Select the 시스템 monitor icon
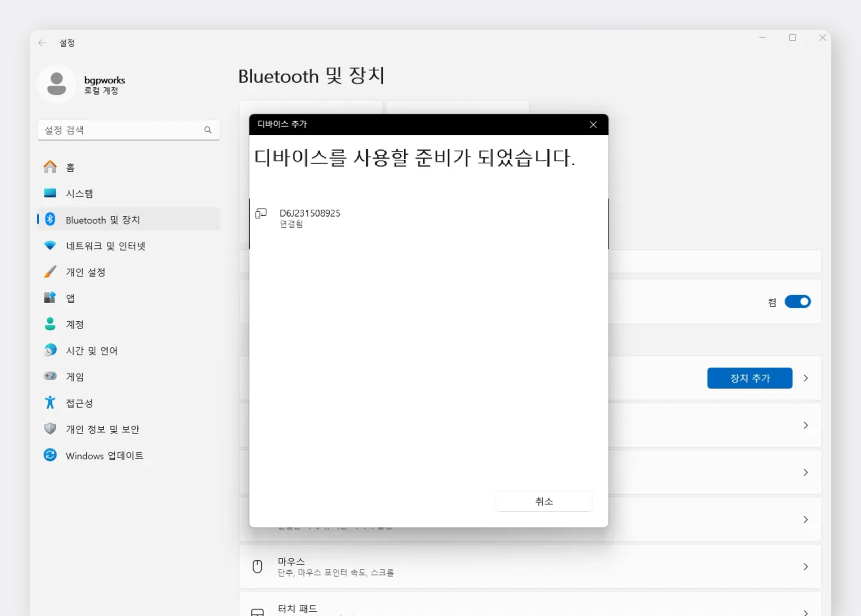Image resolution: width=861 pixels, height=616 pixels. 50,193
